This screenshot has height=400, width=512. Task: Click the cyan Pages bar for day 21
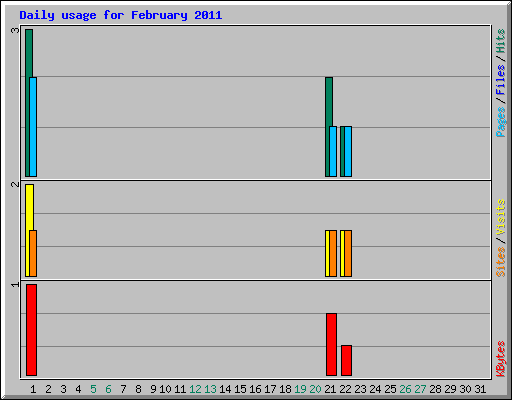[x=333, y=151]
